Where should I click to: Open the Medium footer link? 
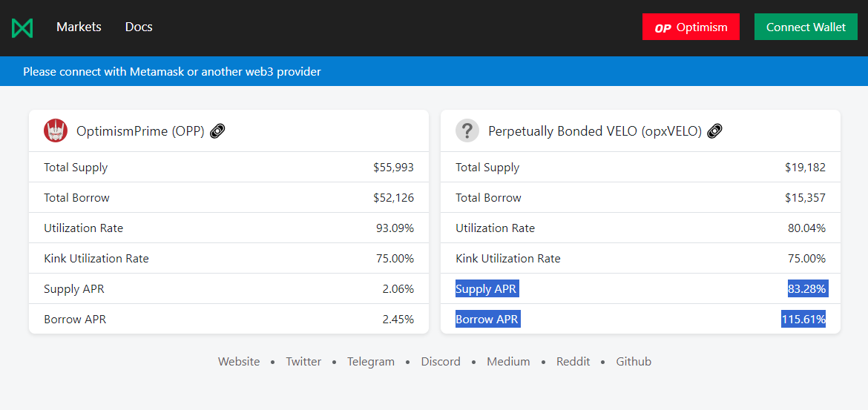pyautogui.click(x=508, y=362)
